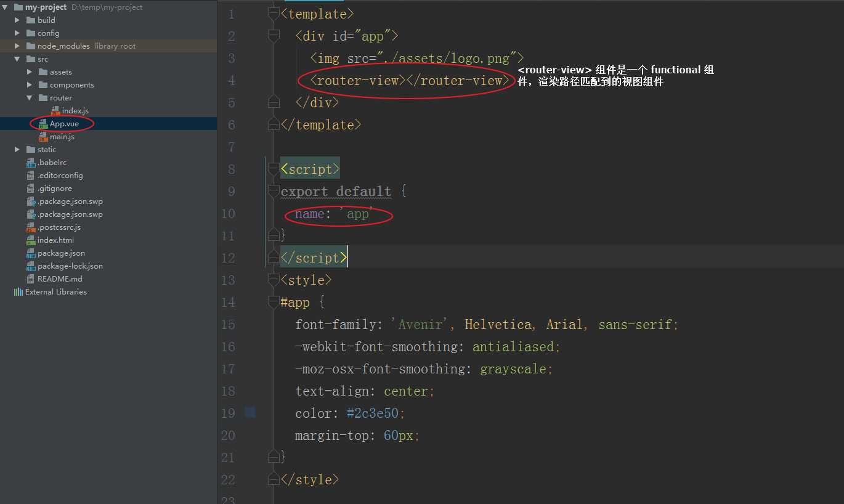This screenshot has height=504, width=844.
Task: Select package-lock.json in the project tree
Action: 70,266
